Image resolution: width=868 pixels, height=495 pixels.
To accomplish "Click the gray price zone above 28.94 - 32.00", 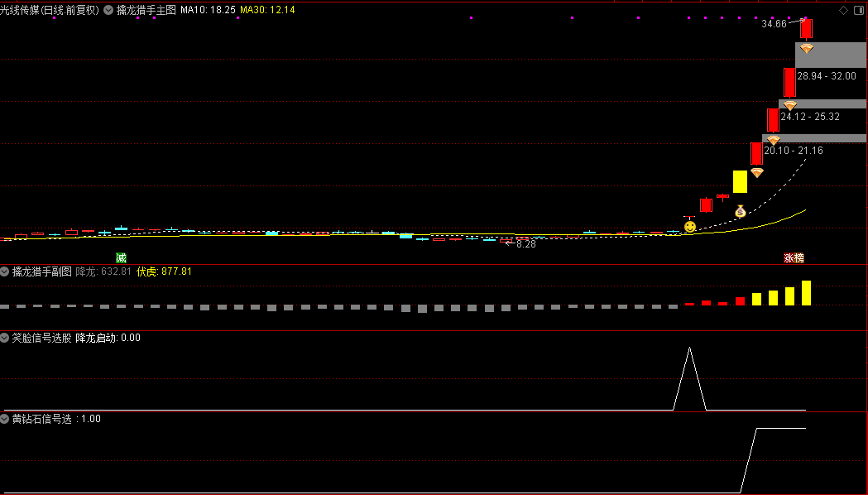I will coord(831,55).
